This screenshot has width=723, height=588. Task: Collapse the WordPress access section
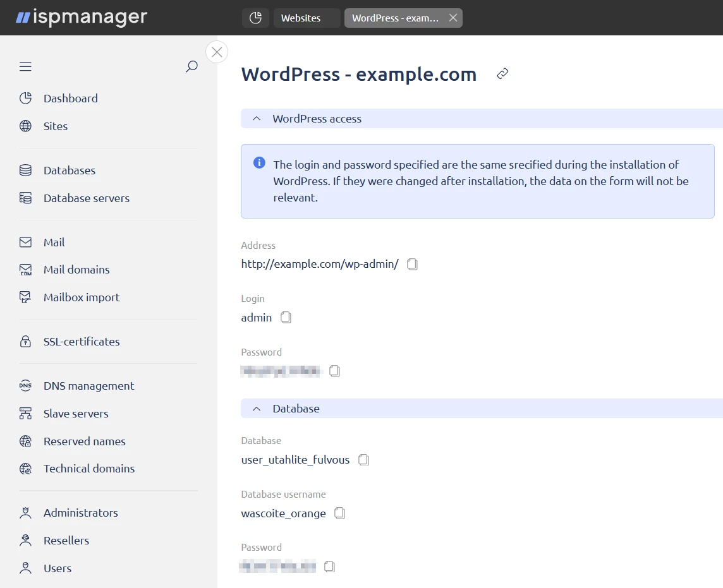[257, 119]
